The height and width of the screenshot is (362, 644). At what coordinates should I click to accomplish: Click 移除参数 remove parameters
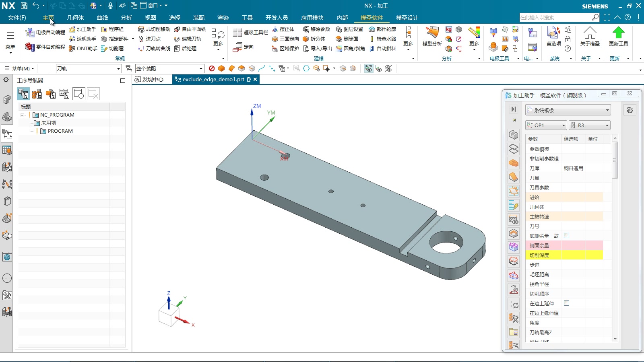[316, 29]
